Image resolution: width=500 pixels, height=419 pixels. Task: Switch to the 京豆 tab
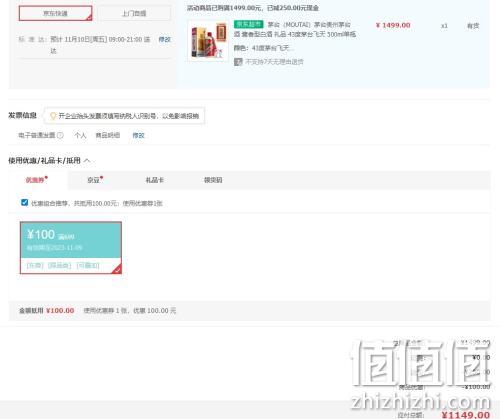pyautogui.click(x=94, y=180)
